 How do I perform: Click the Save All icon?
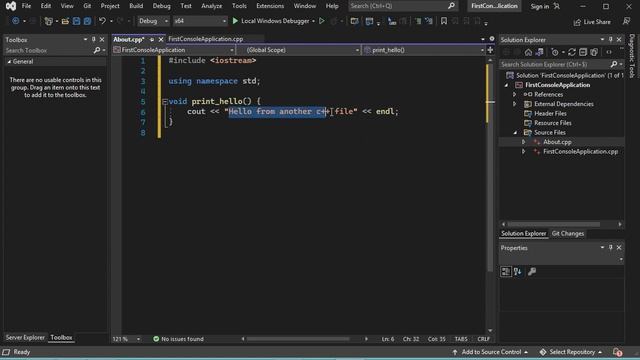coord(87,21)
